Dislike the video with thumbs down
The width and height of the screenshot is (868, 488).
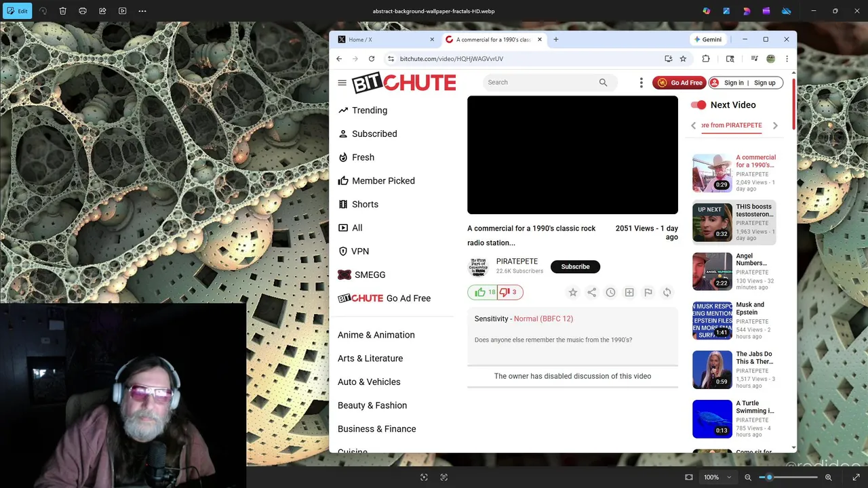click(x=510, y=292)
